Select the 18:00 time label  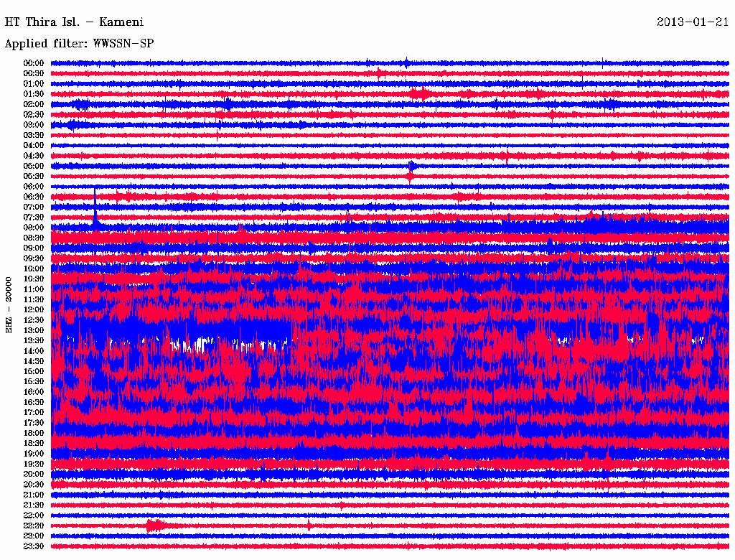pyautogui.click(x=33, y=433)
